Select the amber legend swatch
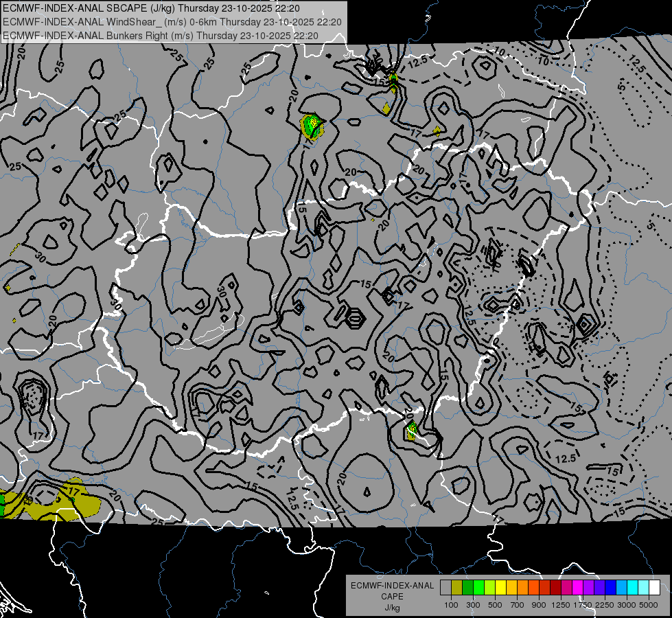This screenshot has width=672, height=618. point(511,588)
